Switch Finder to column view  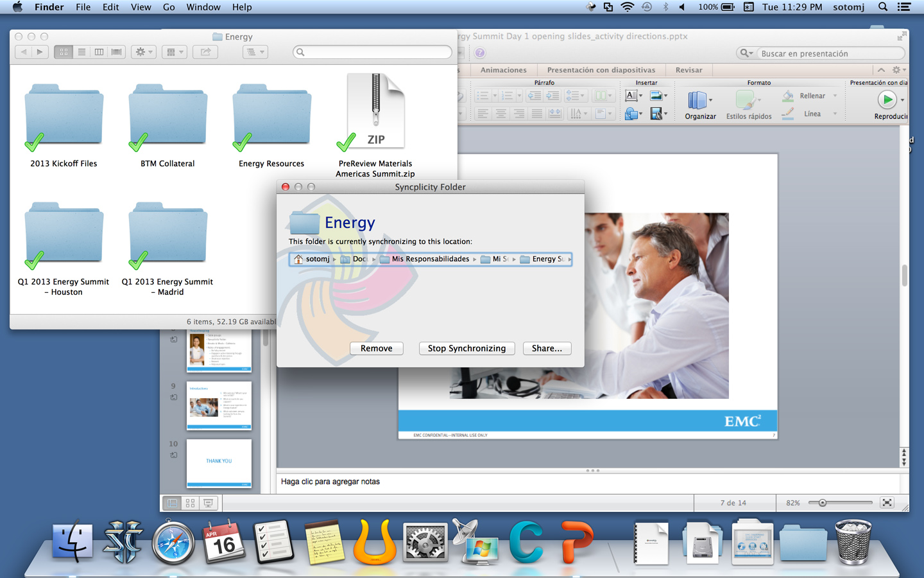[x=99, y=52]
